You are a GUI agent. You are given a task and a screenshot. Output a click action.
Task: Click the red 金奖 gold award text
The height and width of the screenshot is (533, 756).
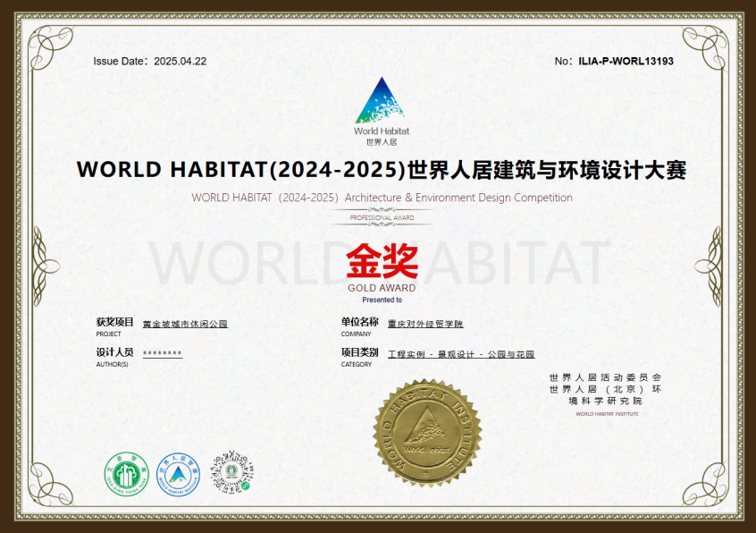coord(382,262)
